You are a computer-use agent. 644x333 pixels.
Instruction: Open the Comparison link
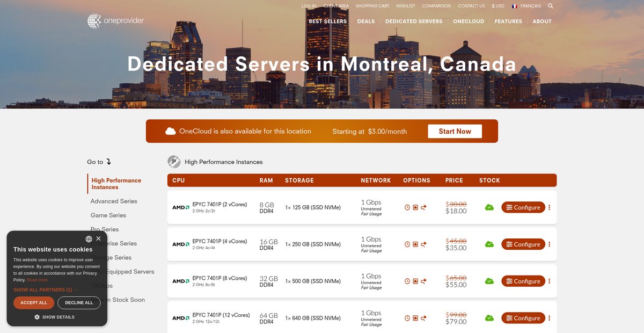436,6
